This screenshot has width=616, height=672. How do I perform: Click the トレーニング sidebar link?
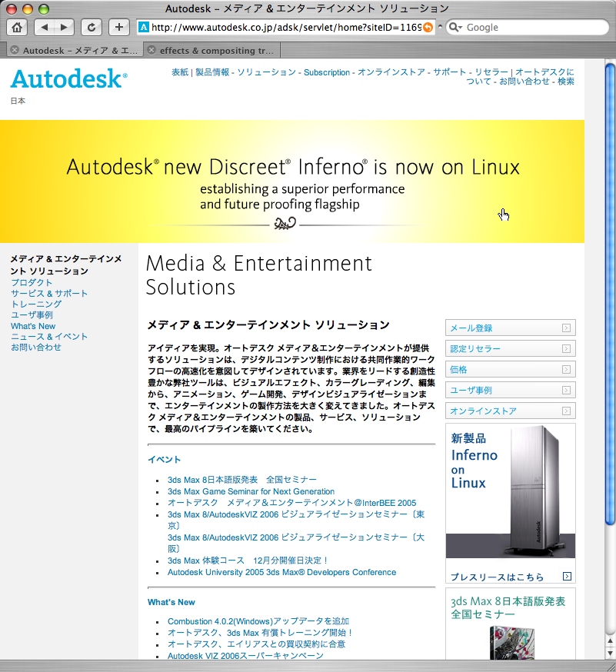coord(36,304)
